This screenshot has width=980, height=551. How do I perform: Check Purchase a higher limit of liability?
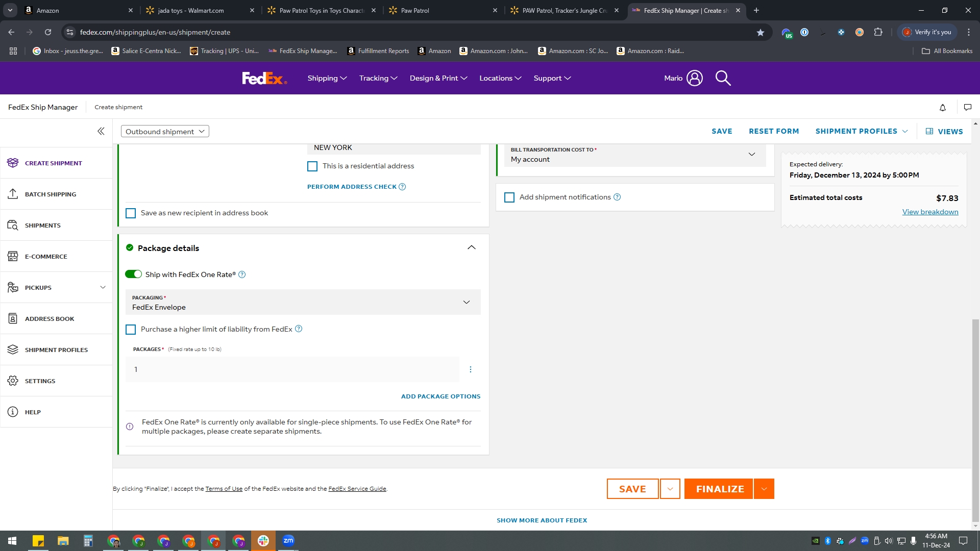click(131, 330)
